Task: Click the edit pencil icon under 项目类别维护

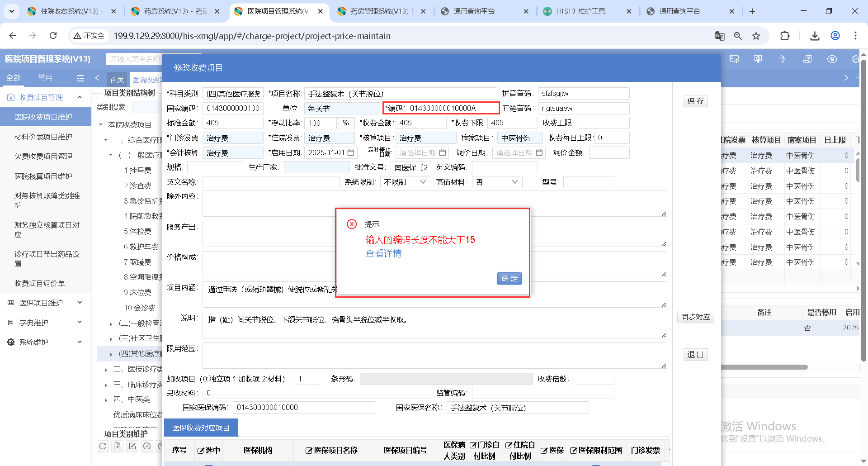Action: [x=132, y=446]
